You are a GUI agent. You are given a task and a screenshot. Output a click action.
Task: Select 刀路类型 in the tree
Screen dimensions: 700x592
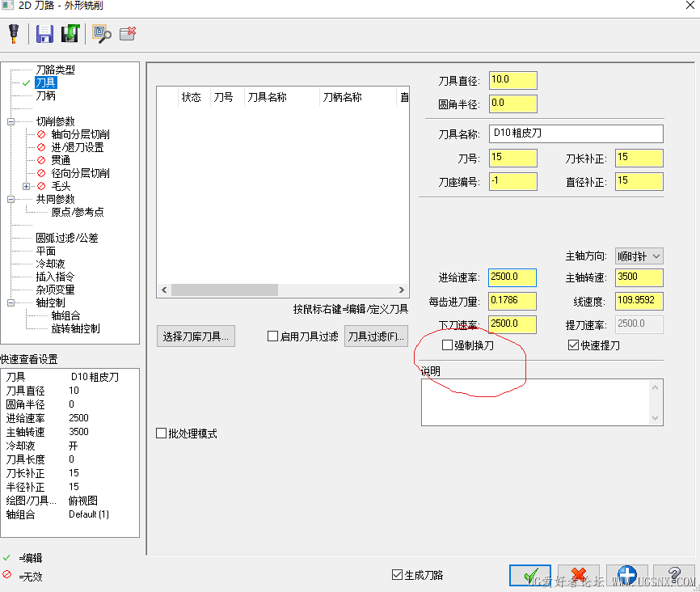(55, 70)
